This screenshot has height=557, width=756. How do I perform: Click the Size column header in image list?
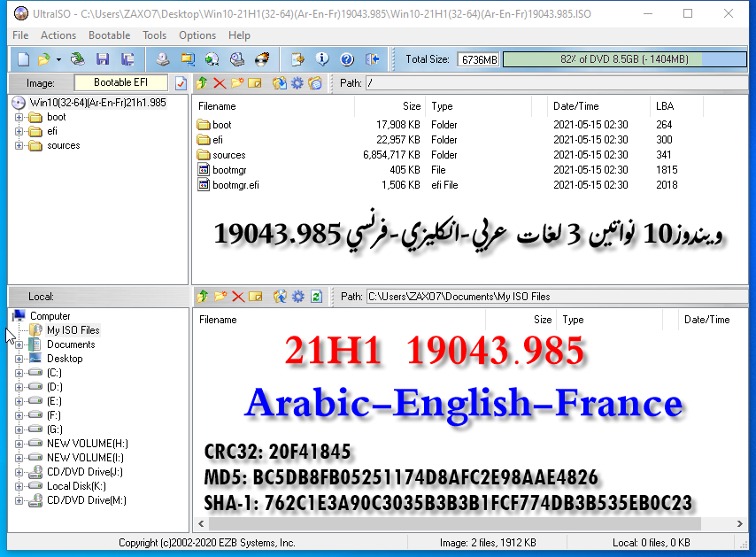click(390, 106)
